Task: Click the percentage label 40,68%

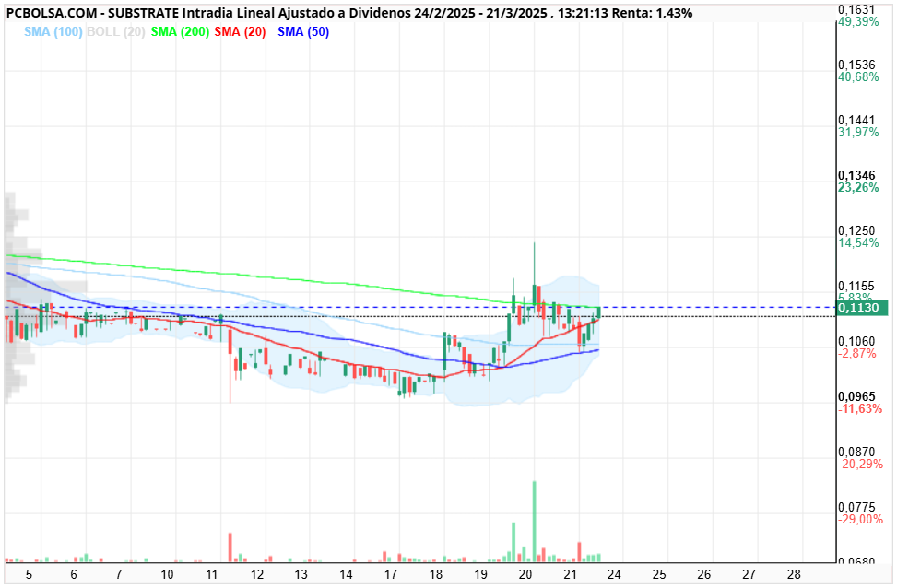Action: click(x=858, y=76)
